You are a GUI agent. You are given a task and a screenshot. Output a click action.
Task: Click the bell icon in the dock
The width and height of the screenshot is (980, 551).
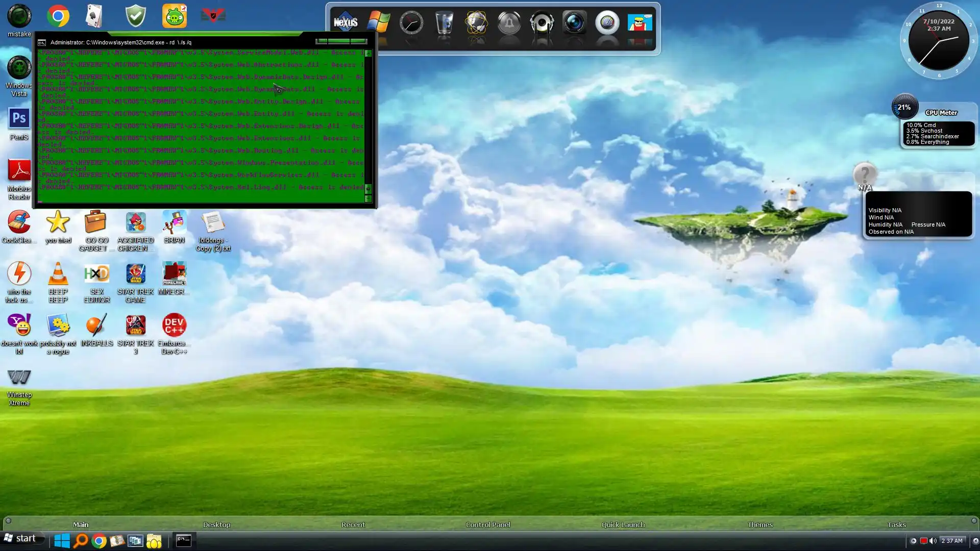coord(509,23)
